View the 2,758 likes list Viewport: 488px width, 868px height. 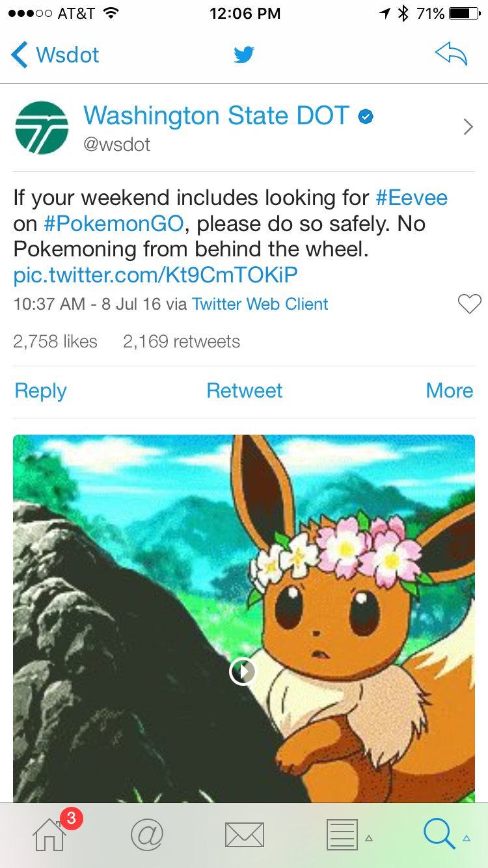point(55,342)
